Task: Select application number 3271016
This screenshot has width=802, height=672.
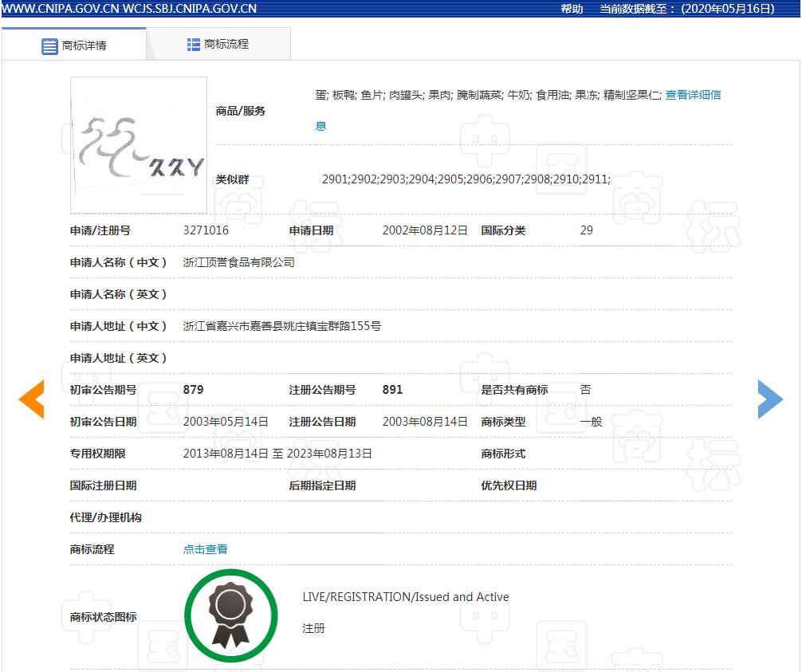Action: click(208, 230)
